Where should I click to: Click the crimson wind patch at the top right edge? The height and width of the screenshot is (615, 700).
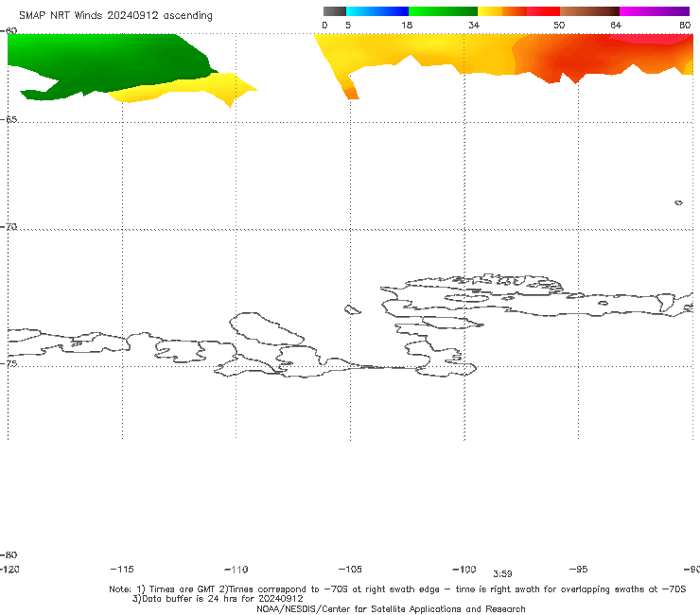[x=652, y=39]
